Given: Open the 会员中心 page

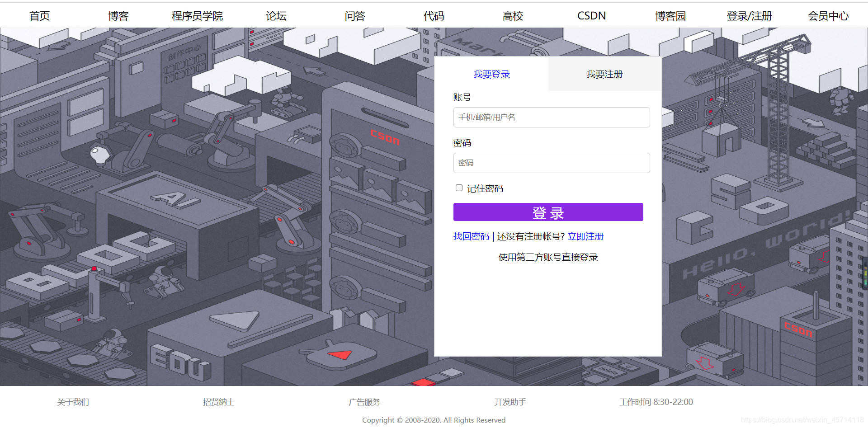Looking at the screenshot, I should [828, 15].
